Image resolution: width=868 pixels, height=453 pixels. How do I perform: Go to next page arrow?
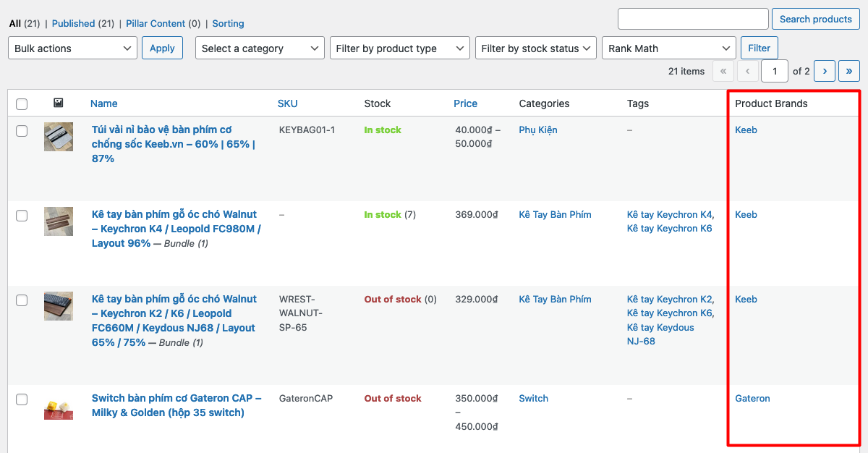825,71
